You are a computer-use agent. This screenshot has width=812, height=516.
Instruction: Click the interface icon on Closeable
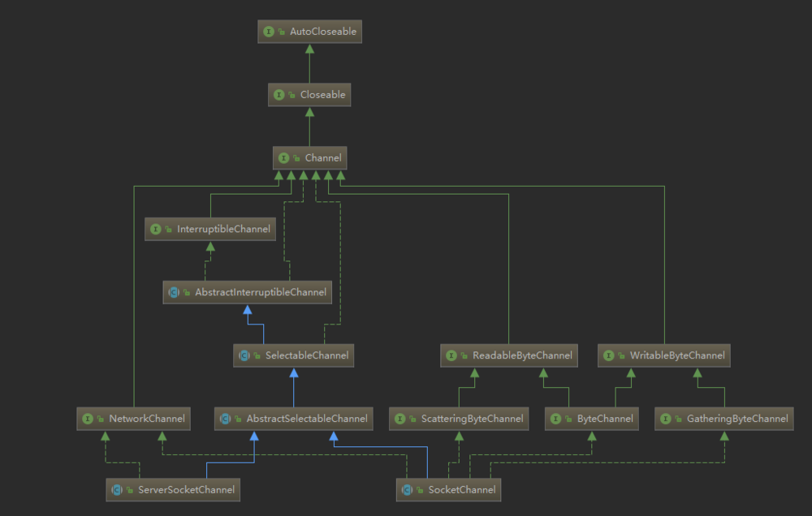click(x=279, y=95)
